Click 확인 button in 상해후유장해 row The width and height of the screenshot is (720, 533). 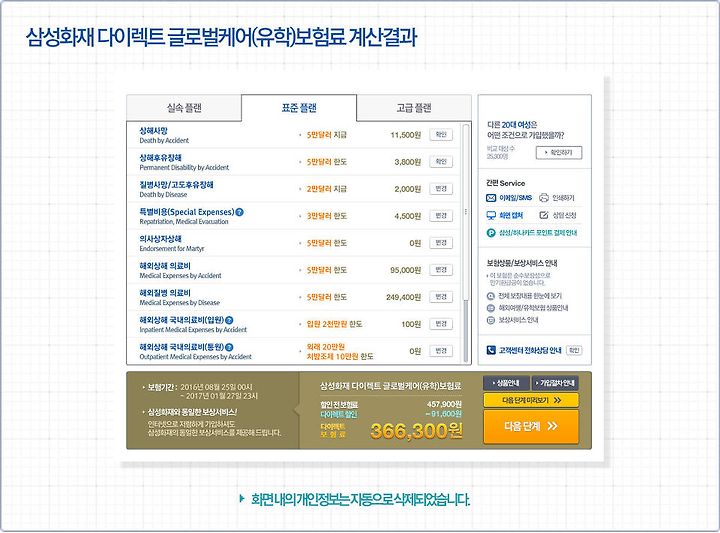click(441, 162)
